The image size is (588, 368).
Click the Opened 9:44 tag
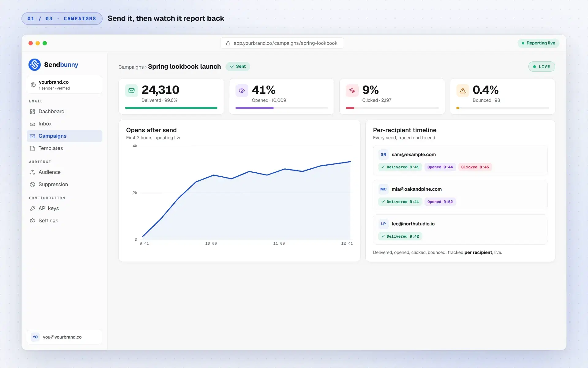(440, 167)
